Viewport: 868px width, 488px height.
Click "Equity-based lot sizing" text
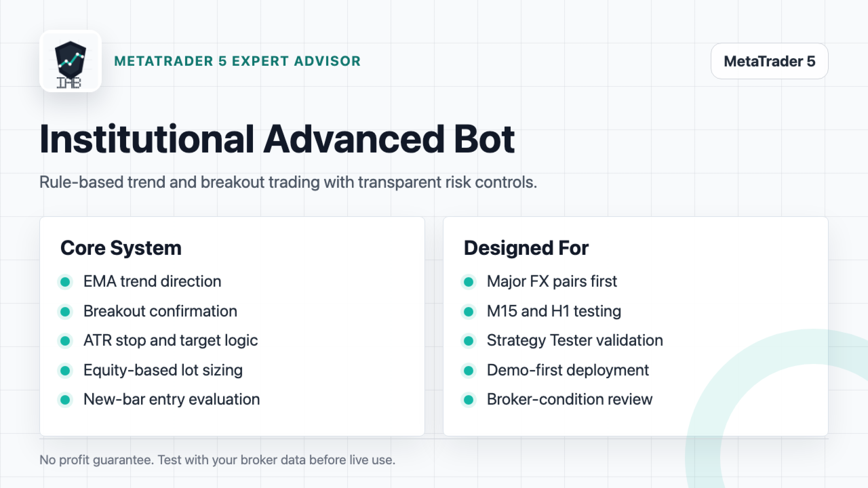pos(163,370)
